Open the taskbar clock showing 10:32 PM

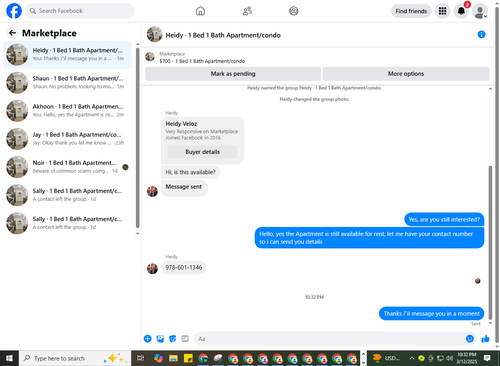[x=467, y=358]
